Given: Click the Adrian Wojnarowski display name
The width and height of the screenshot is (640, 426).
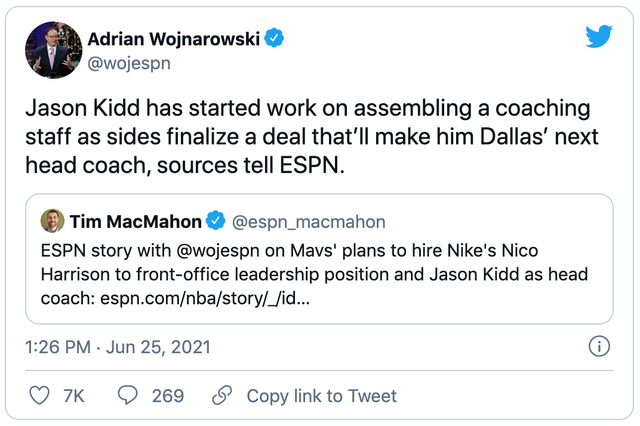Looking at the screenshot, I should [174, 39].
